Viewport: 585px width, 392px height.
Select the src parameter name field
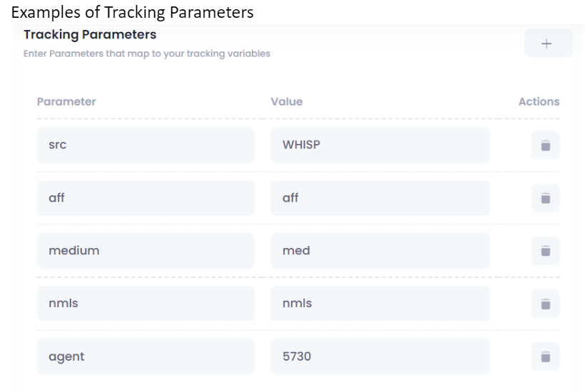146,145
